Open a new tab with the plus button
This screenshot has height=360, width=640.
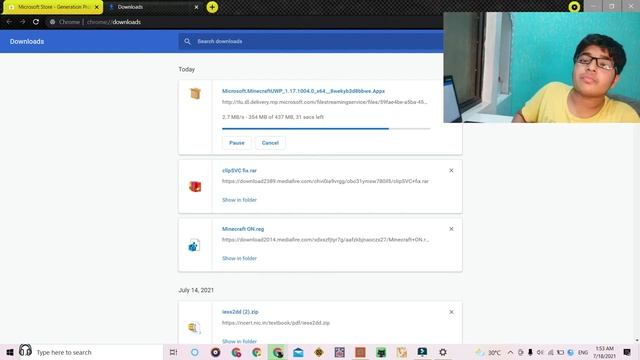[x=212, y=7]
